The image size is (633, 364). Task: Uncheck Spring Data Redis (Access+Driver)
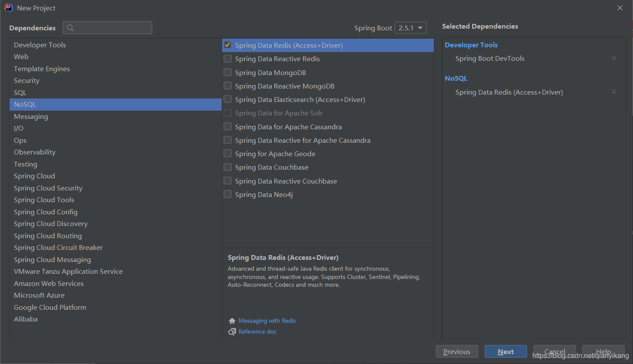227,45
